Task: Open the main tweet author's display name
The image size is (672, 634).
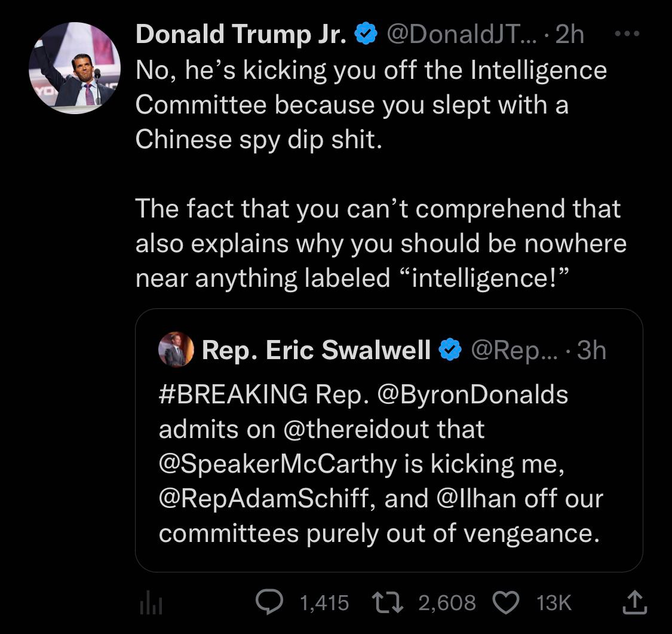Action: click(x=241, y=35)
